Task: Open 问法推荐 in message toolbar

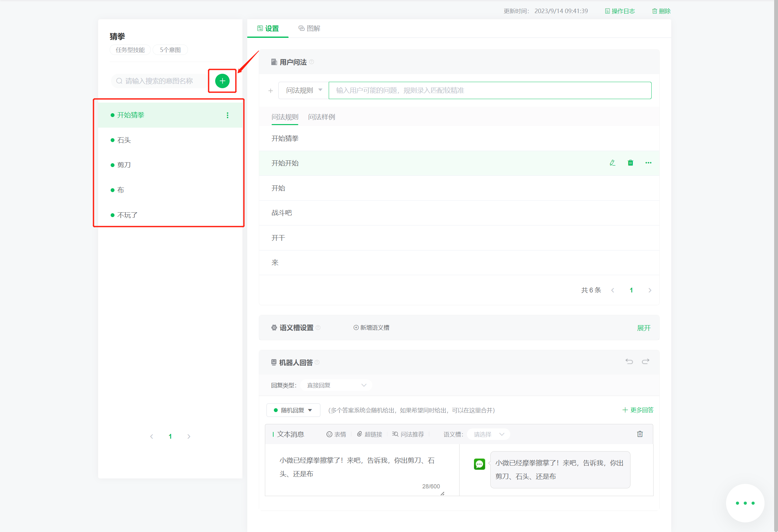Action: point(408,434)
